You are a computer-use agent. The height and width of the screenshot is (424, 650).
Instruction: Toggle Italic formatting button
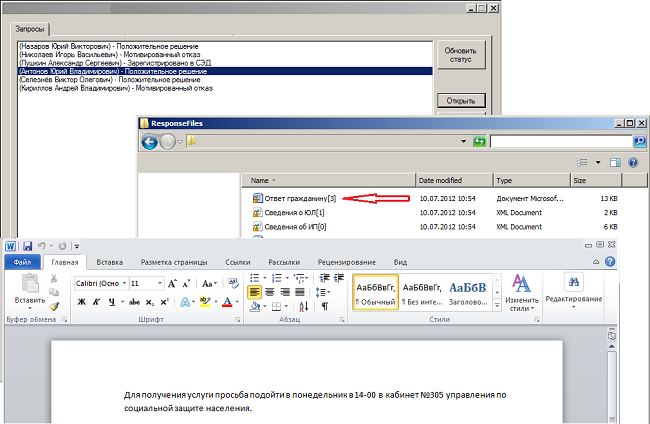pos(96,302)
